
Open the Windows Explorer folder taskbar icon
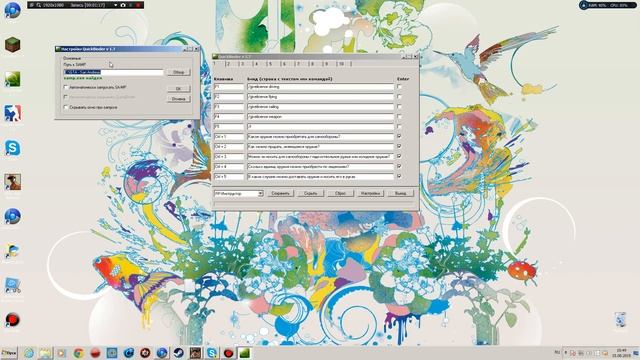45,353
